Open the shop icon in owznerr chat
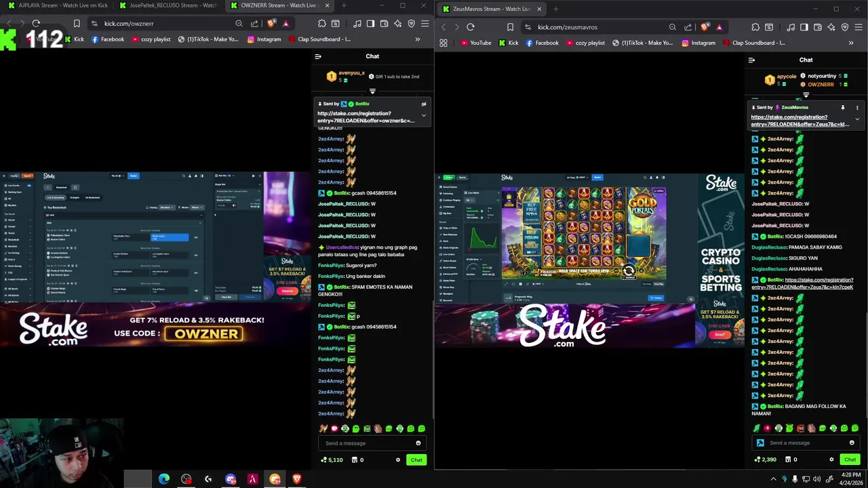The width and height of the screenshot is (868, 488). pos(354,460)
